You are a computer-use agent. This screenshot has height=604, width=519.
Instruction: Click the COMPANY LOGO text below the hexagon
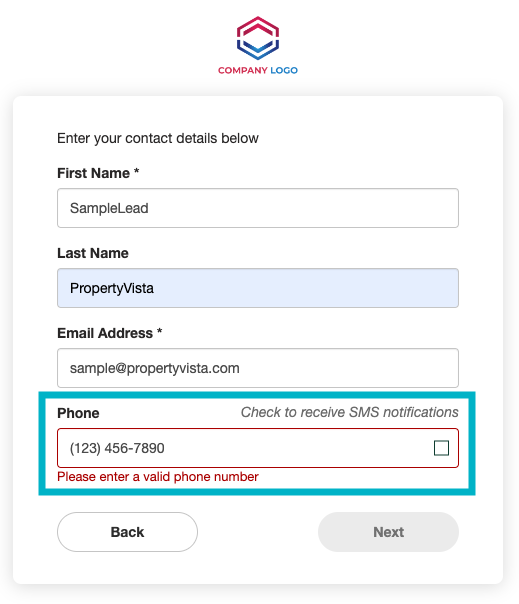(x=258, y=70)
